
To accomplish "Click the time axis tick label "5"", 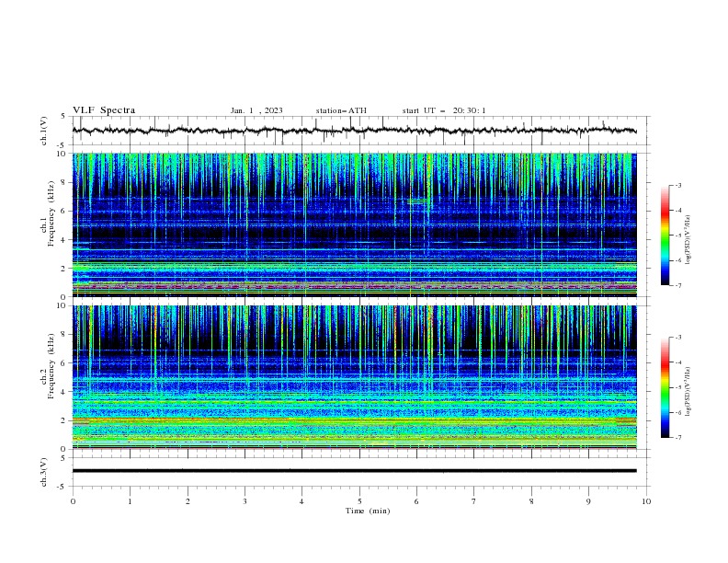I will 359,501.
